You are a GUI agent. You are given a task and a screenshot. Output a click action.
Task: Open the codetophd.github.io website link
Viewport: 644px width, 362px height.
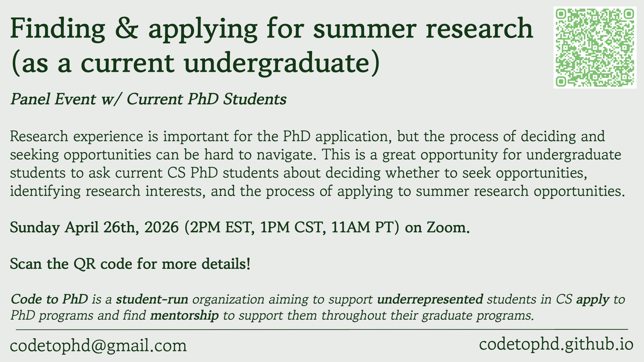[x=556, y=344]
